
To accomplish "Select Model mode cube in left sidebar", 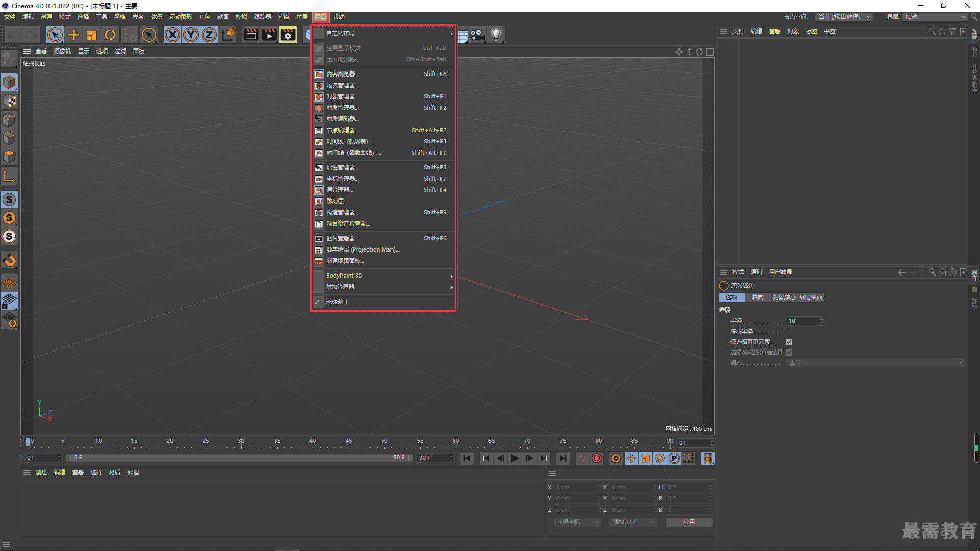I will pos(9,82).
